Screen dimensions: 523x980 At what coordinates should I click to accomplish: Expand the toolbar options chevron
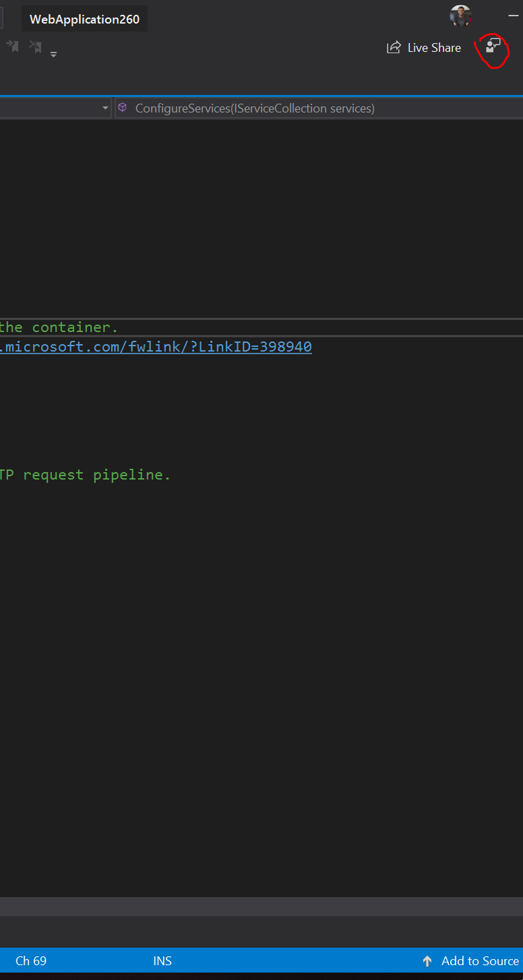coord(53,54)
